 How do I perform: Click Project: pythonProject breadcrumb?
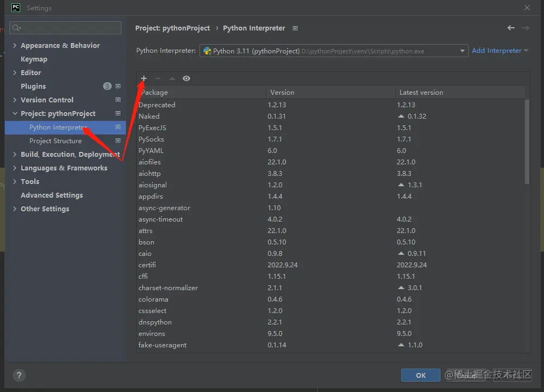[x=172, y=28]
